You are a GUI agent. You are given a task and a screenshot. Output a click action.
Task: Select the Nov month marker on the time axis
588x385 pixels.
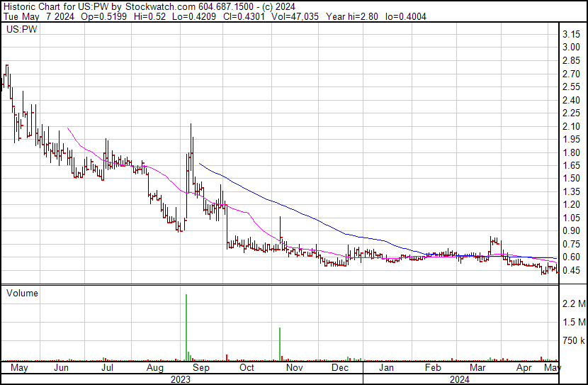pos(295,369)
